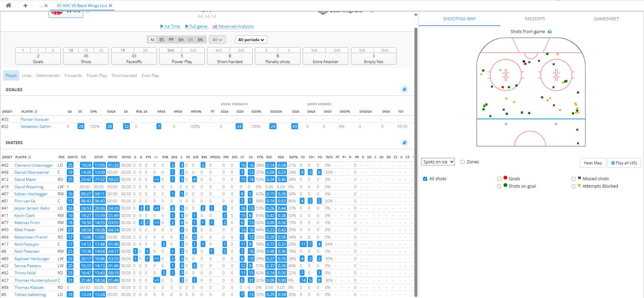
Task: Toggle the Zones checkbox
Action: [463, 162]
